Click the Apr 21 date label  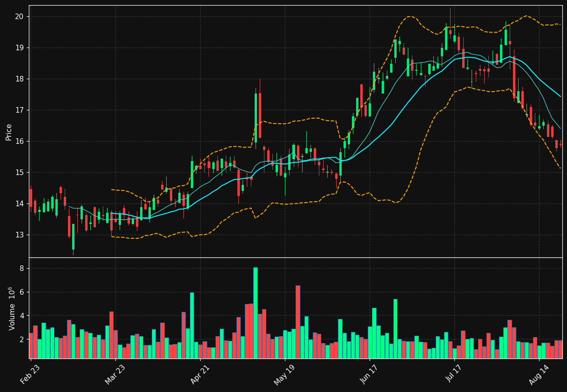pyautogui.click(x=200, y=374)
